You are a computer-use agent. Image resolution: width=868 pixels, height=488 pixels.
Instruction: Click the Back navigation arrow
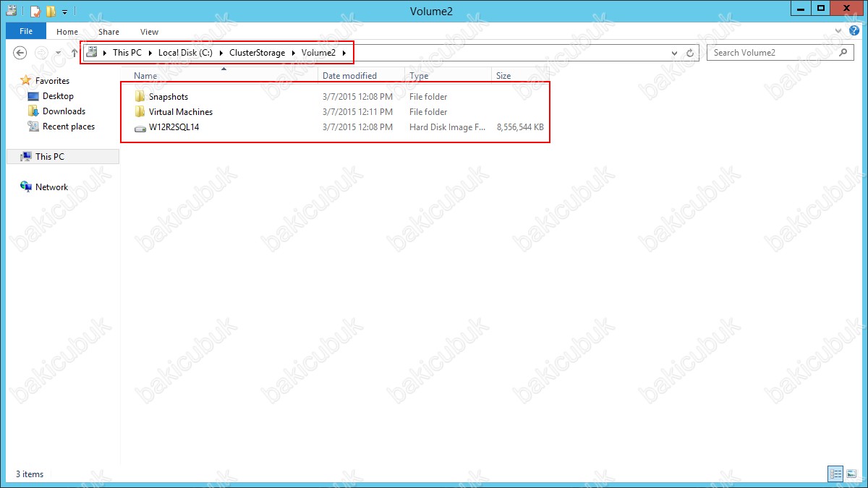click(20, 53)
